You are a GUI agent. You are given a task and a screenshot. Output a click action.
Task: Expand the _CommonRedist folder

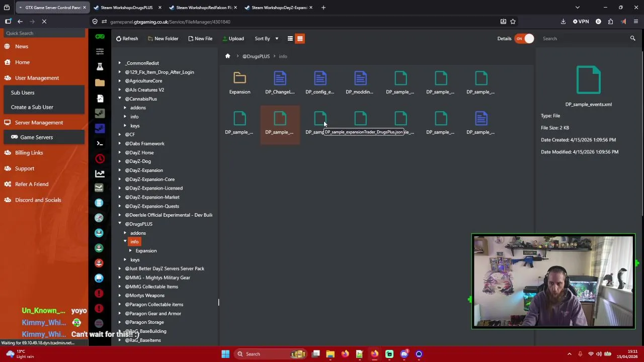[x=120, y=63]
